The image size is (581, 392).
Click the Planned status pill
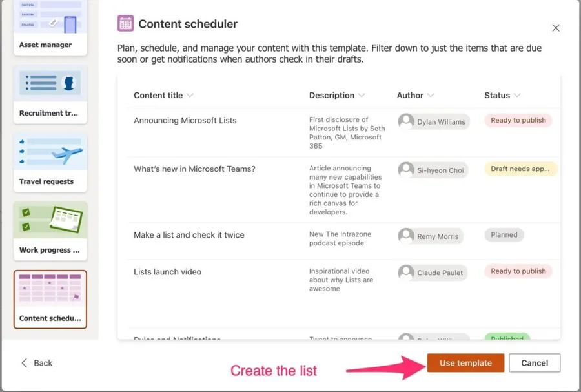pyautogui.click(x=504, y=235)
